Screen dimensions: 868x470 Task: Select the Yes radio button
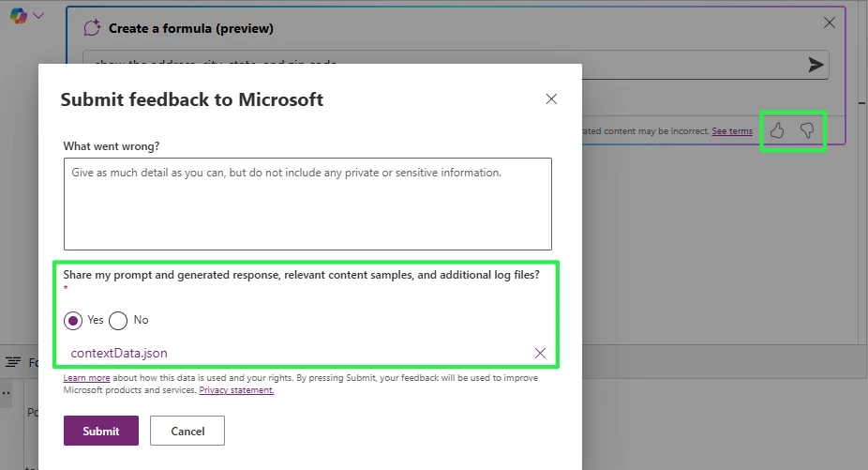pyautogui.click(x=73, y=320)
